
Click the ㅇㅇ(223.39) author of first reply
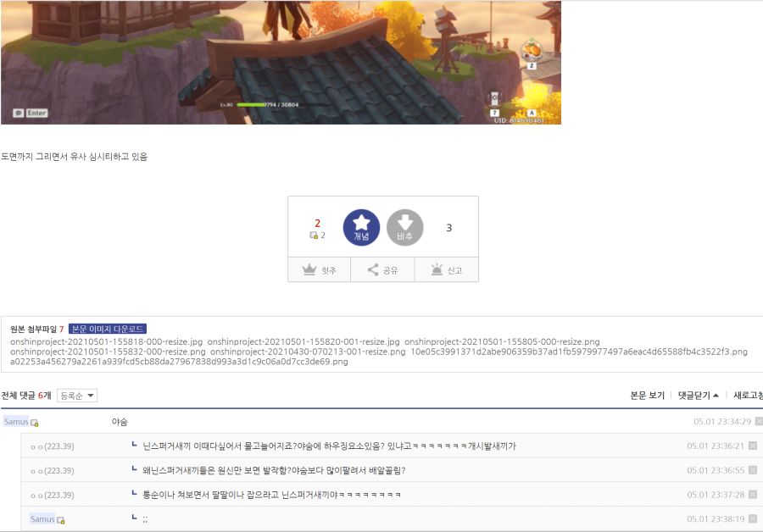coord(52,446)
